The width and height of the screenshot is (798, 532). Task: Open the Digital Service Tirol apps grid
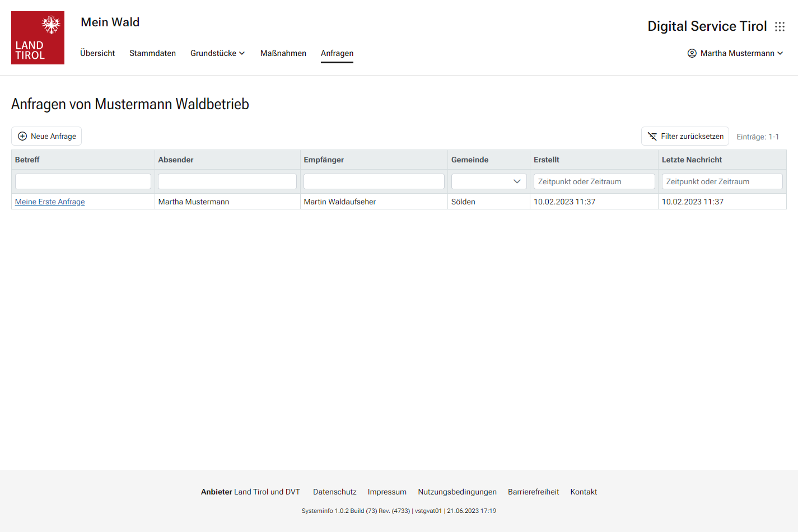point(780,26)
